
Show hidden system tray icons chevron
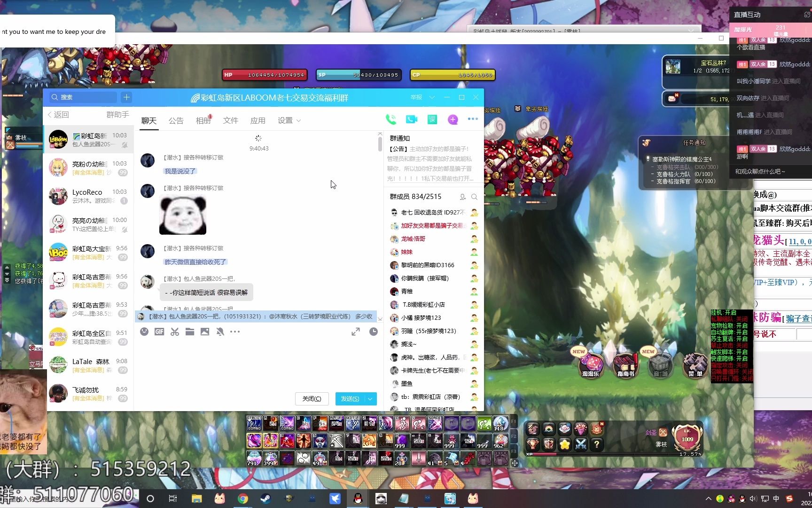coord(708,499)
